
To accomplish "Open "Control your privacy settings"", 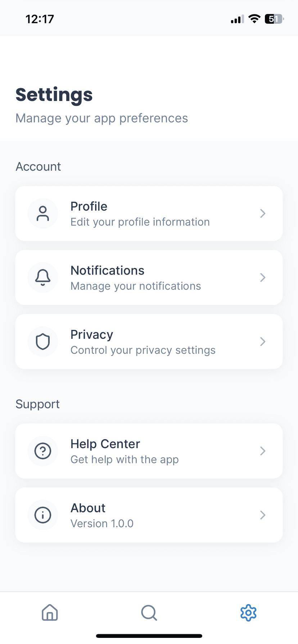I will pyautogui.click(x=143, y=350).
